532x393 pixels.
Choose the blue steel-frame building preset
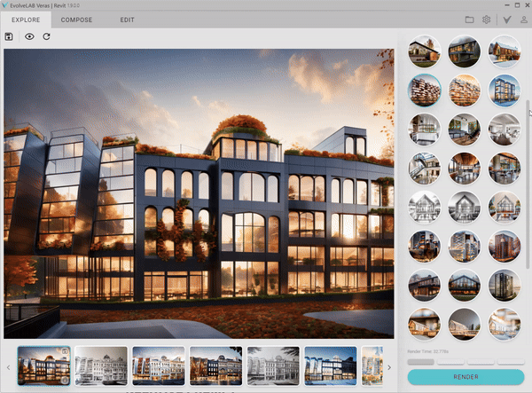click(x=505, y=90)
